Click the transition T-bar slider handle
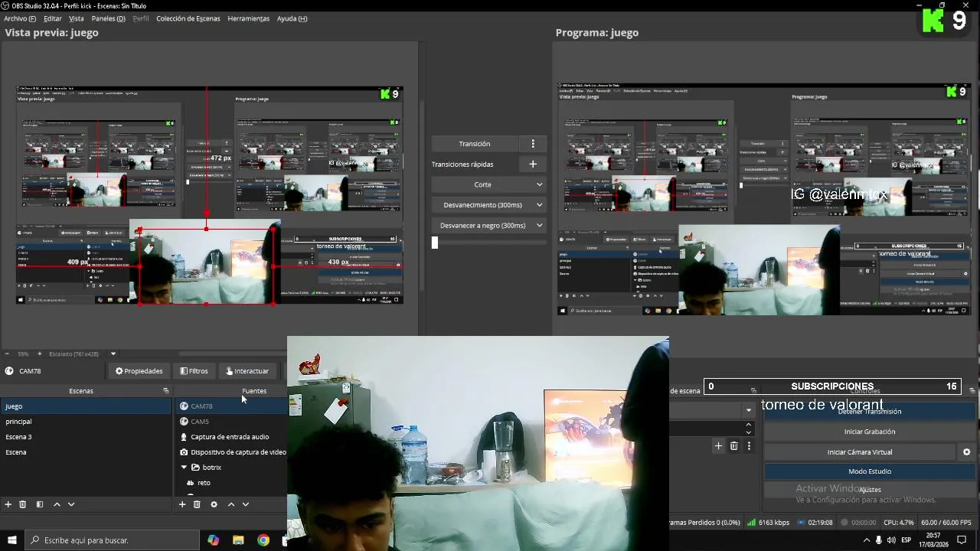Screen dimensions: 980x551 [x=435, y=243]
